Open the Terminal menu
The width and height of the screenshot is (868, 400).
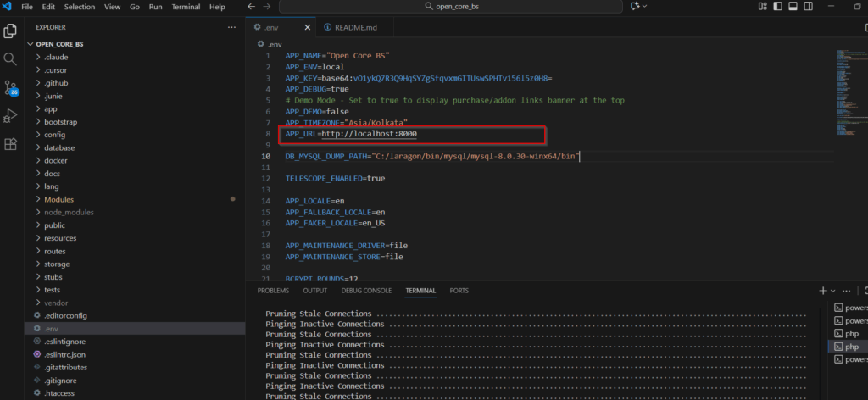[186, 7]
